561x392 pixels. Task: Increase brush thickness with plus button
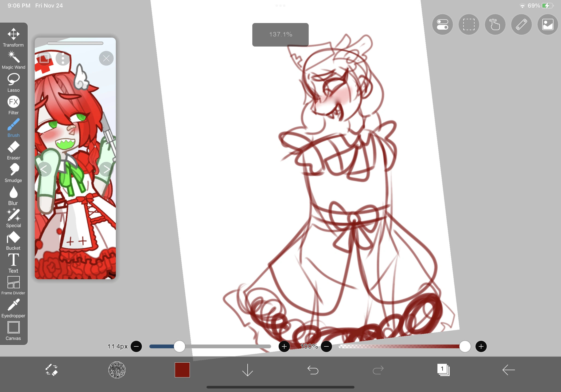(284, 346)
